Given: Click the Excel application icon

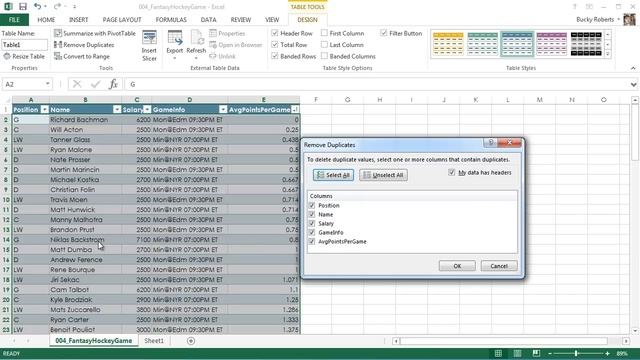Looking at the screenshot, I should click(x=8, y=7).
